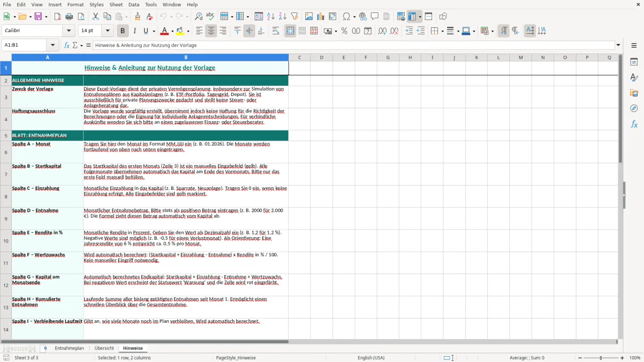Open sidebar Navigator compass icon
Viewport: 644px width, 362px height.
pos(634,108)
